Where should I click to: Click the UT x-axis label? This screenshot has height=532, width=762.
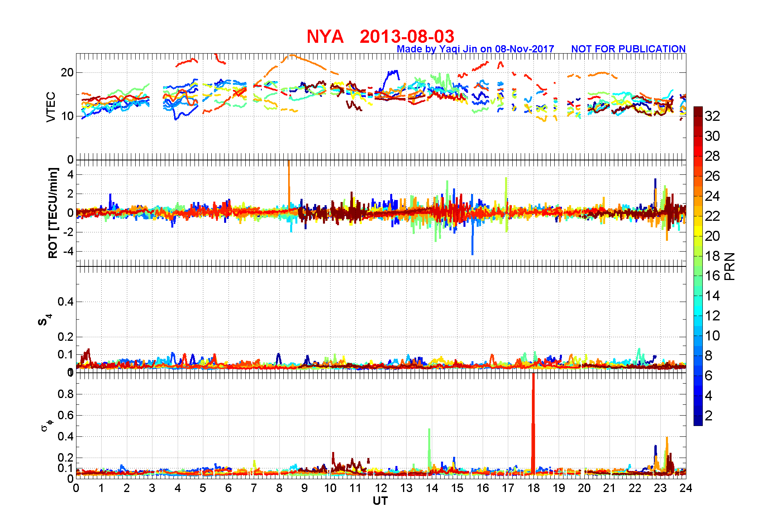click(380, 501)
